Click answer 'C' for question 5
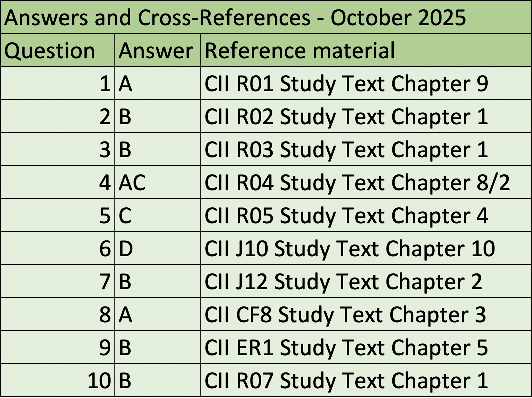This screenshot has width=532, height=398. tap(157, 216)
